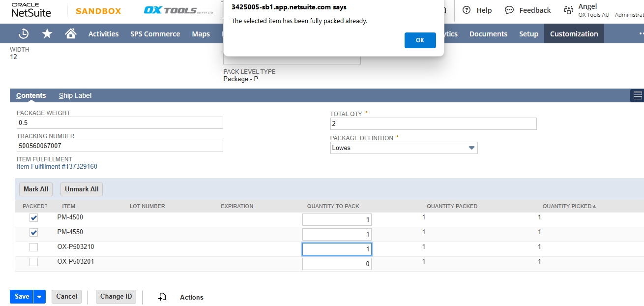Switch to the Ship Label tab
The width and height of the screenshot is (644, 306).
click(75, 95)
